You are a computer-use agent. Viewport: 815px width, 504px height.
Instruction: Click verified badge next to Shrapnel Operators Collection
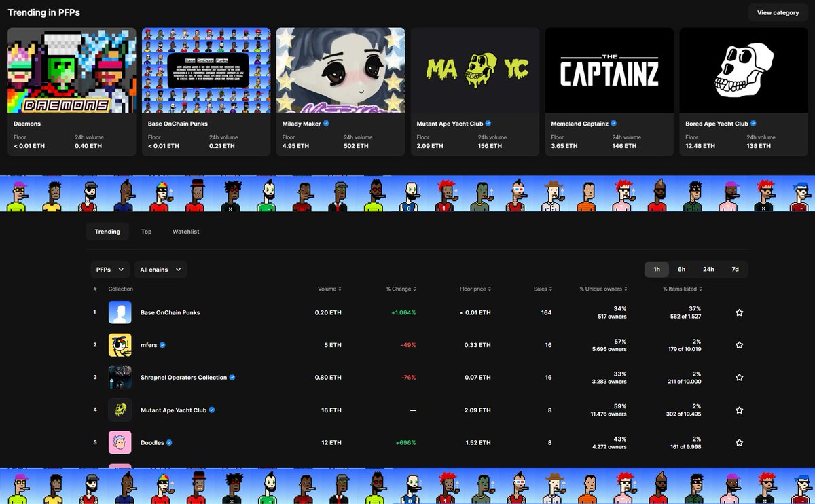tap(232, 378)
